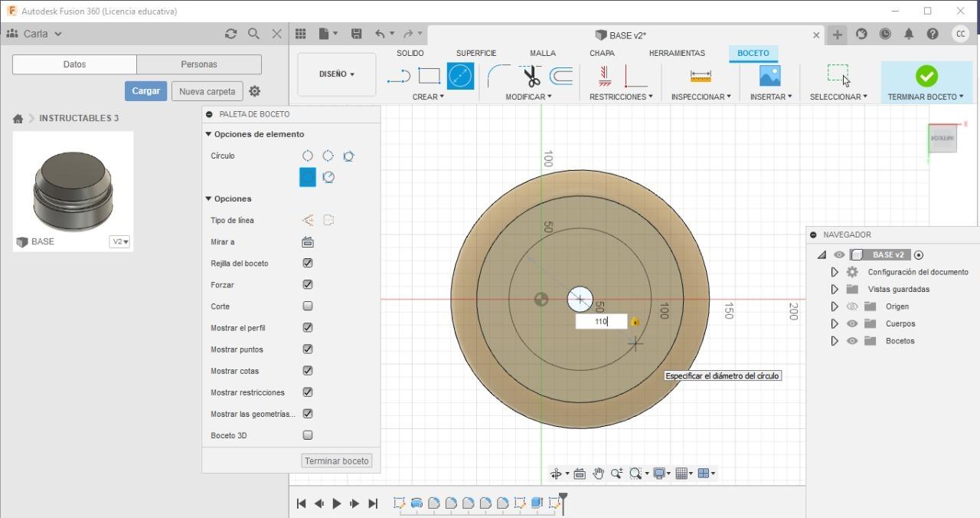Switch to the Personas tab
The image size is (980, 518).
tap(199, 64)
